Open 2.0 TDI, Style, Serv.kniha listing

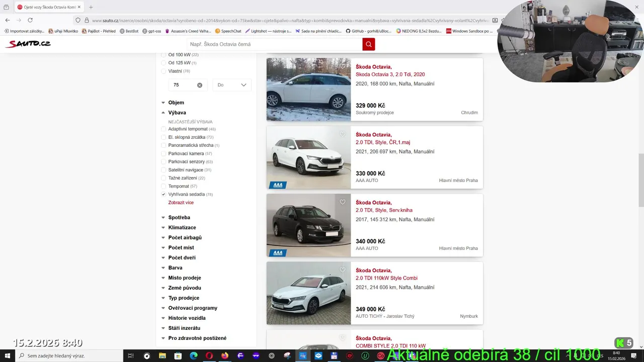384,210
